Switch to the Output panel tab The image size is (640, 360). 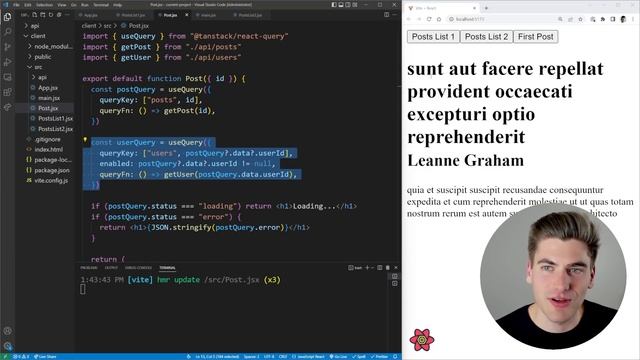coord(111,268)
